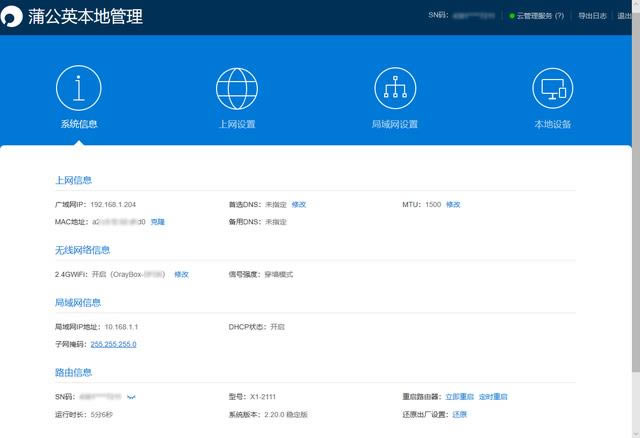Click 克隆 beside the MAC address
The image size is (640, 438).
158,221
